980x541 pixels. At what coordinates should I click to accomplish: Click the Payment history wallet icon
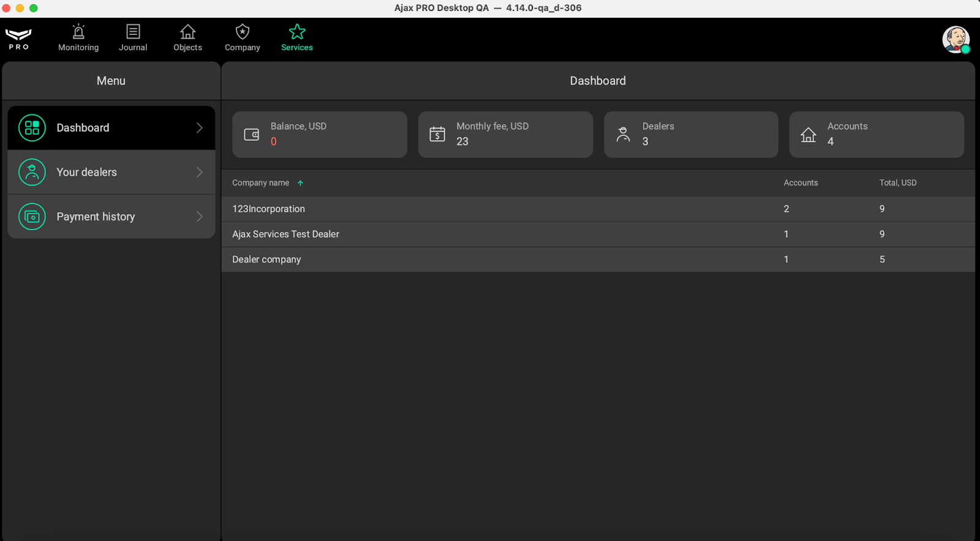(x=32, y=217)
